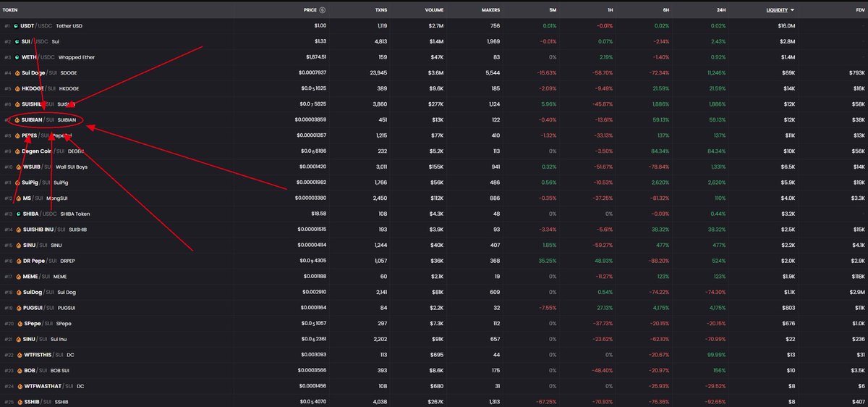868x407 pixels.
Task: Click the flame icon for SINU Sui Inu
Action: click(17, 339)
